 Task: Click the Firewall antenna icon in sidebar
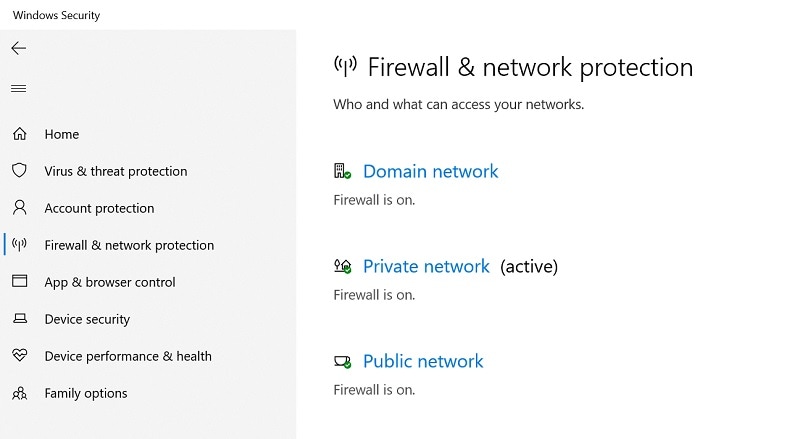pyautogui.click(x=19, y=245)
